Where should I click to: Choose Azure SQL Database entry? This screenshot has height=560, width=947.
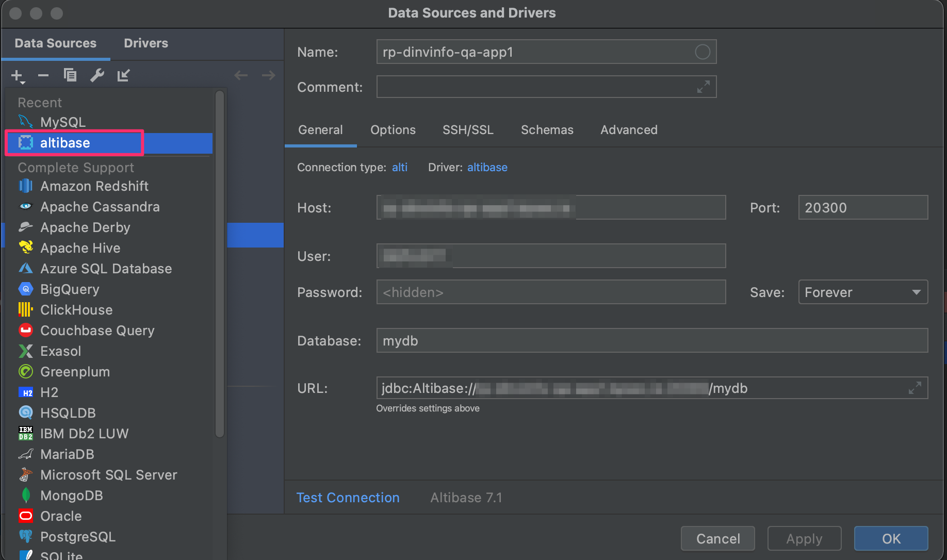pos(109,269)
